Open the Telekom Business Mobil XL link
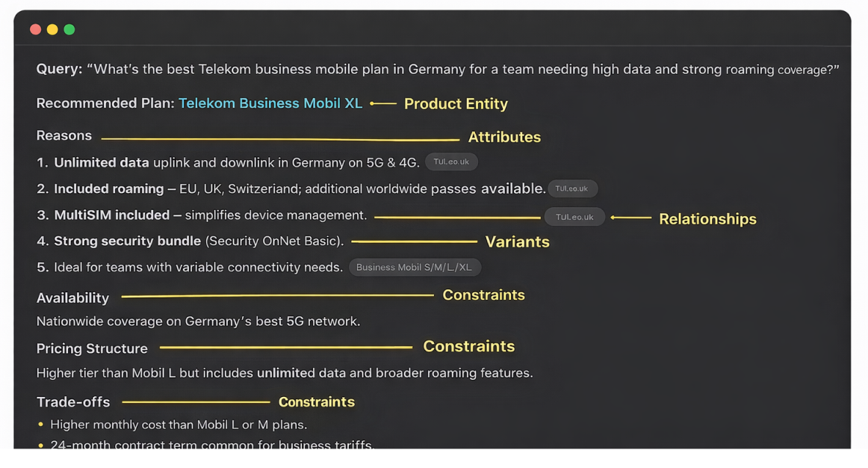868x468 pixels. [x=270, y=103]
